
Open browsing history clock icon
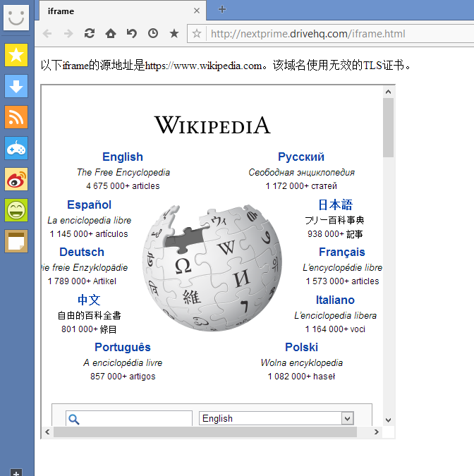[x=153, y=33]
